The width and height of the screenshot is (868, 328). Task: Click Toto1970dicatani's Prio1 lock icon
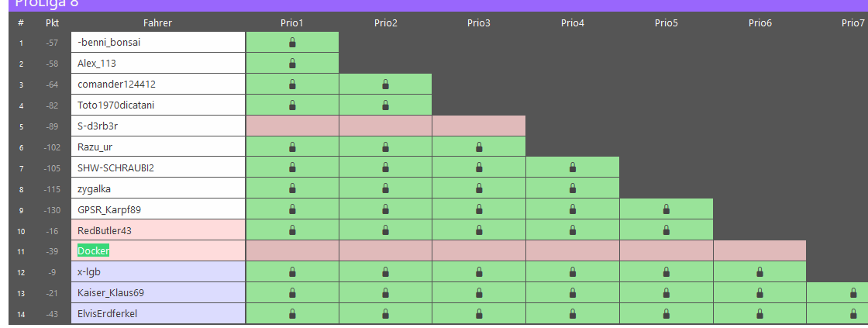tap(292, 105)
